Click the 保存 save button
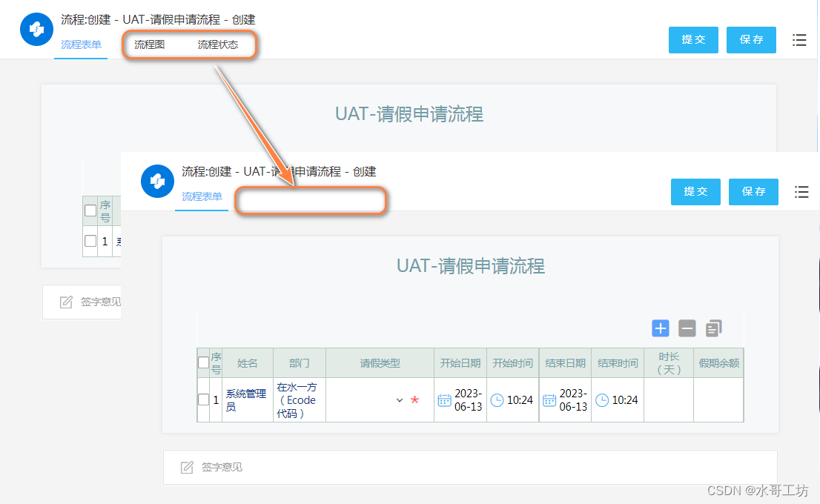 click(x=753, y=192)
